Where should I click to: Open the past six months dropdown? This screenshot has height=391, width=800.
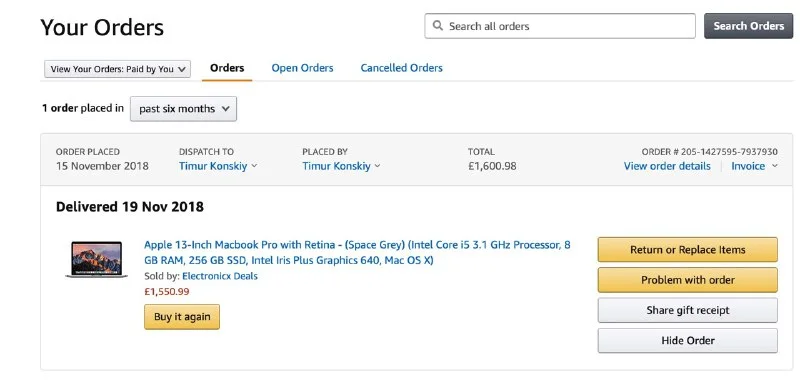[x=183, y=109]
